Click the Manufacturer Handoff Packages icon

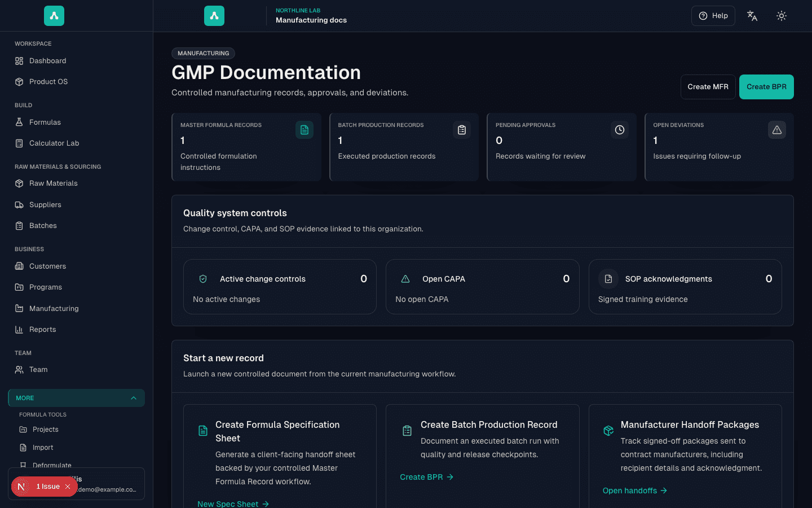pyautogui.click(x=608, y=431)
